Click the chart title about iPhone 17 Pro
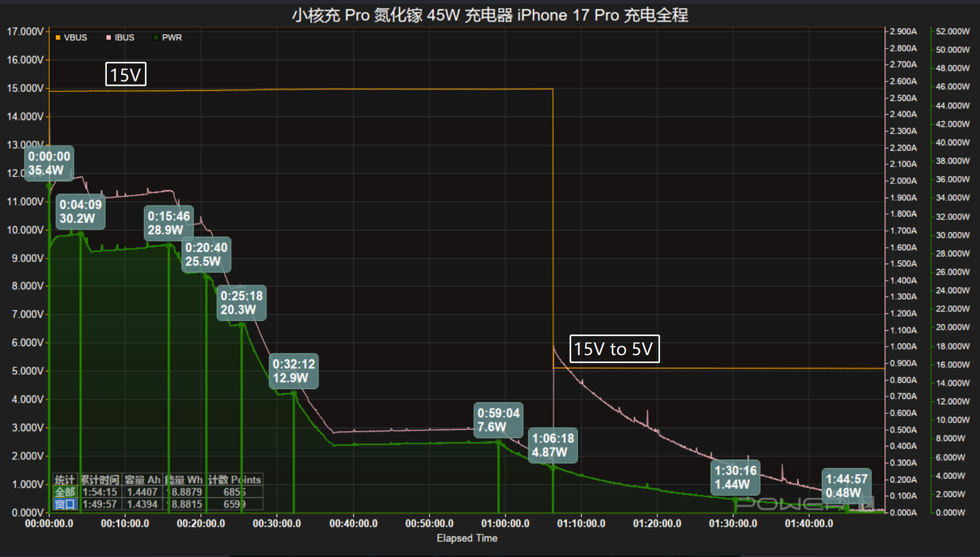 click(490, 15)
